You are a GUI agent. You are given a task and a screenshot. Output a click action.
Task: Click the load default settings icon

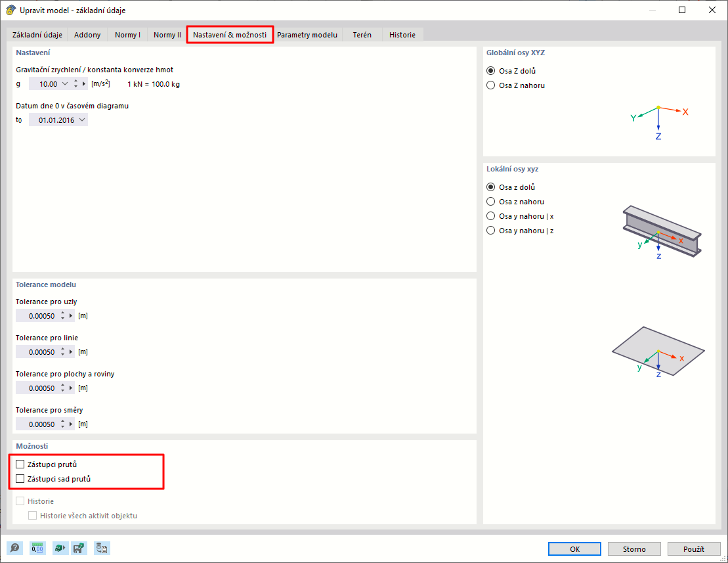(x=60, y=548)
